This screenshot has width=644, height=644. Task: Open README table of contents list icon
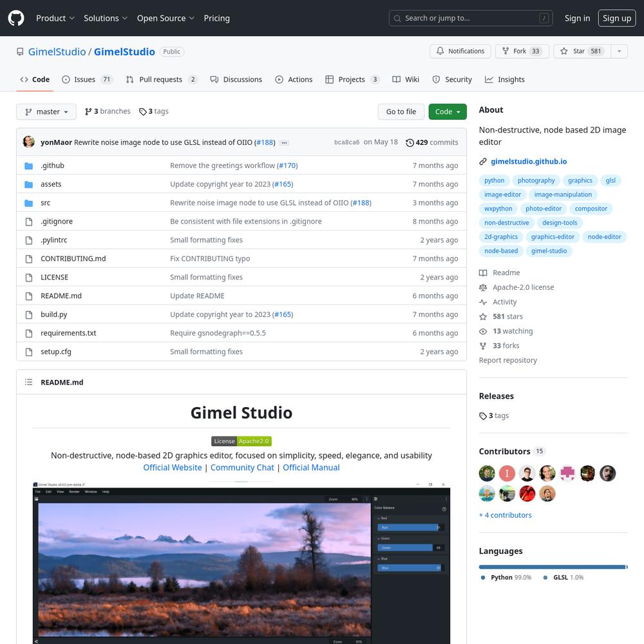click(28, 382)
